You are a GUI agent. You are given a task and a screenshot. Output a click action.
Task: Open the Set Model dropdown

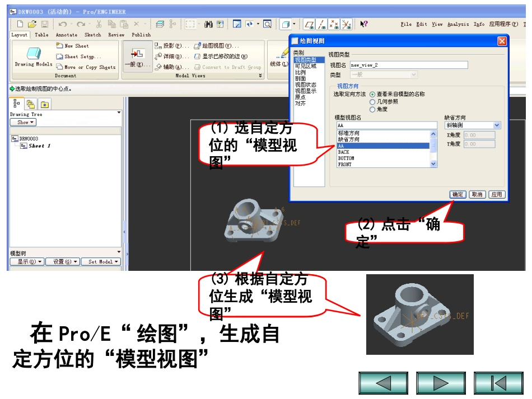[101, 262]
